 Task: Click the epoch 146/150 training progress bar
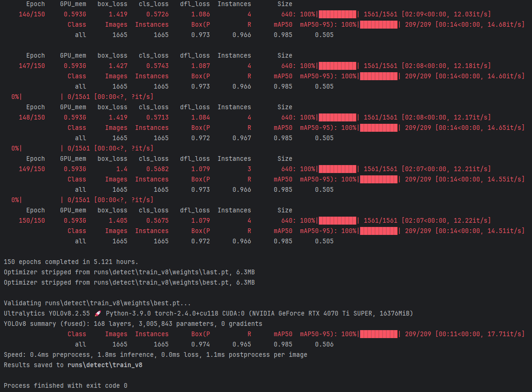[x=337, y=14]
